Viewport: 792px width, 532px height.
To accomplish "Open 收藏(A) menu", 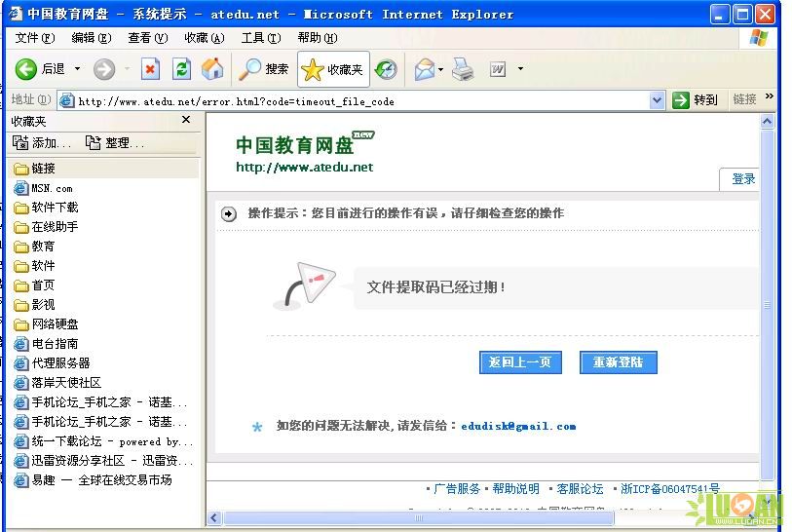I will [204, 38].
